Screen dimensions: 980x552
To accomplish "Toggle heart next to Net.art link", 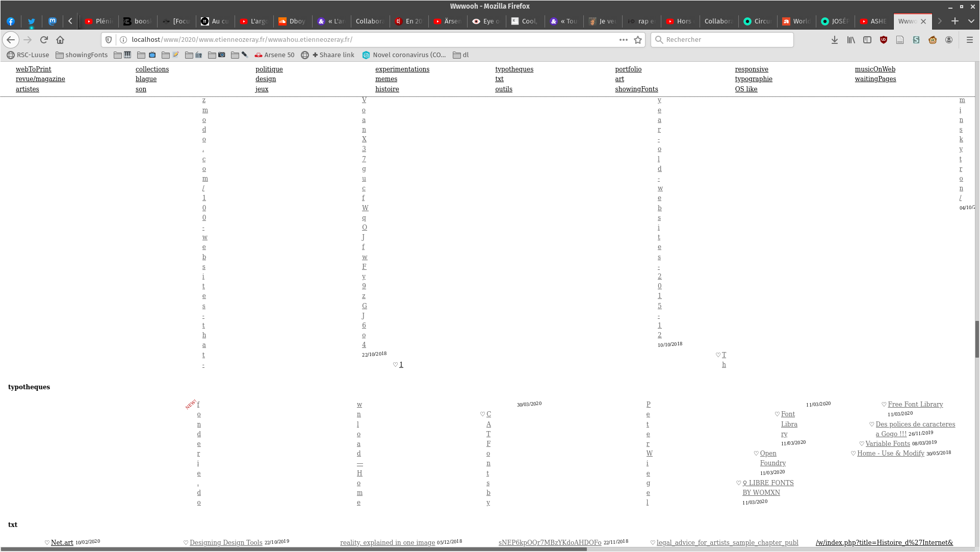I will tap(47, 543).
